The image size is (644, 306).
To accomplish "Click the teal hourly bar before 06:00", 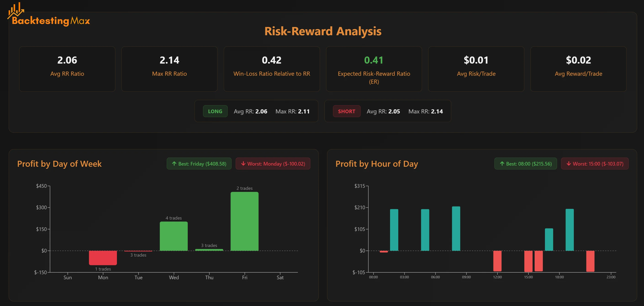I will (425, 230).
